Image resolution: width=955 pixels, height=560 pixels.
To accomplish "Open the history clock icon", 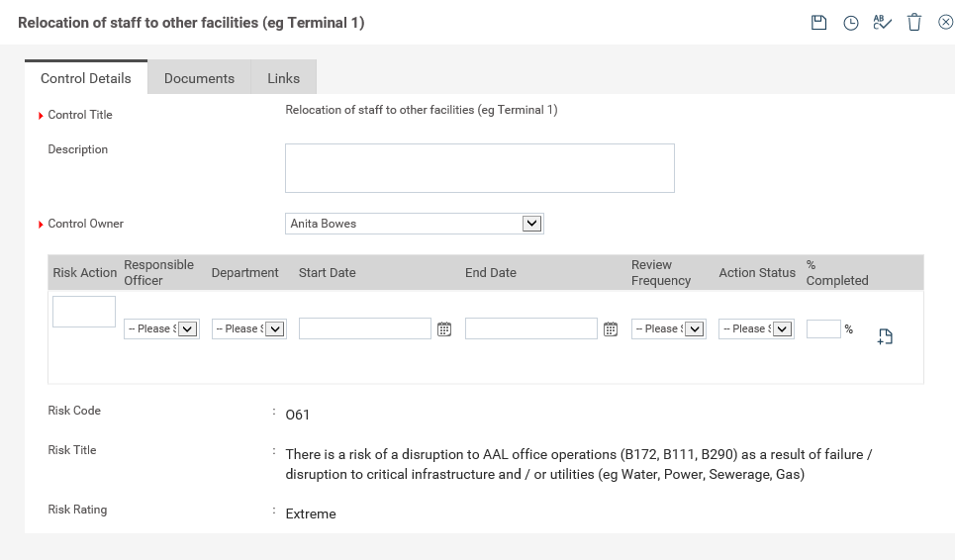I will pos(850,23).
